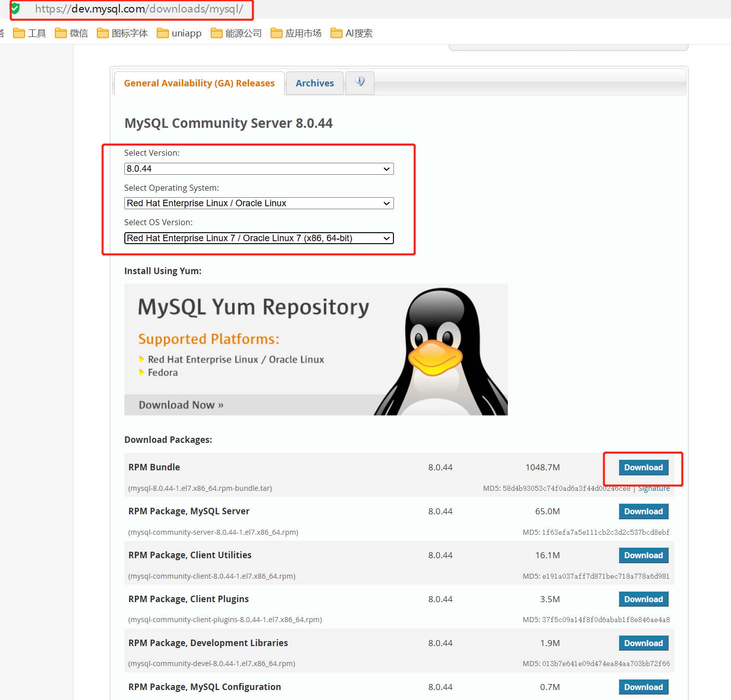Open the 工具 bookmark folder
The height and width of the screenshot is (700, 731).
click(x=29, y=33)
